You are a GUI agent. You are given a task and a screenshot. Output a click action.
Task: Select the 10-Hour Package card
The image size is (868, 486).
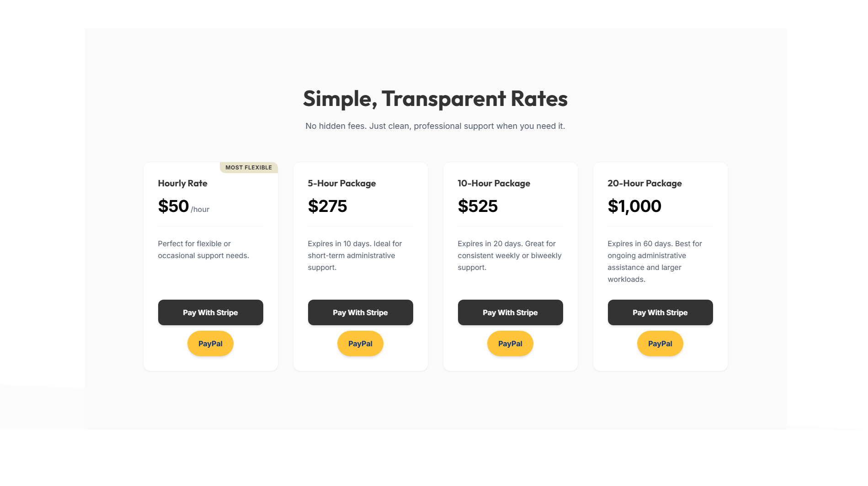coord(510,265)
